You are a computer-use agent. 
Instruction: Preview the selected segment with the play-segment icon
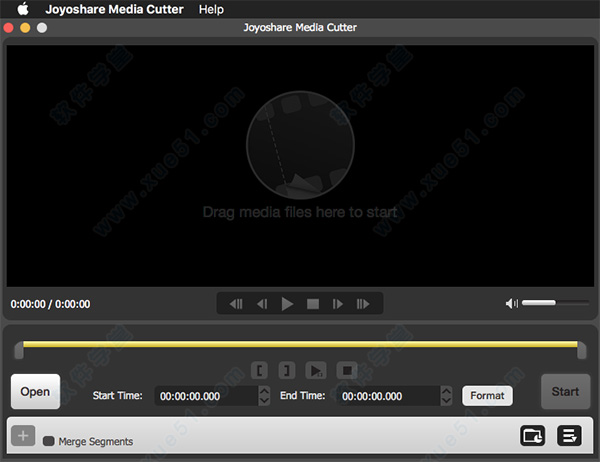pyautogui.click(x=316, y=371)
